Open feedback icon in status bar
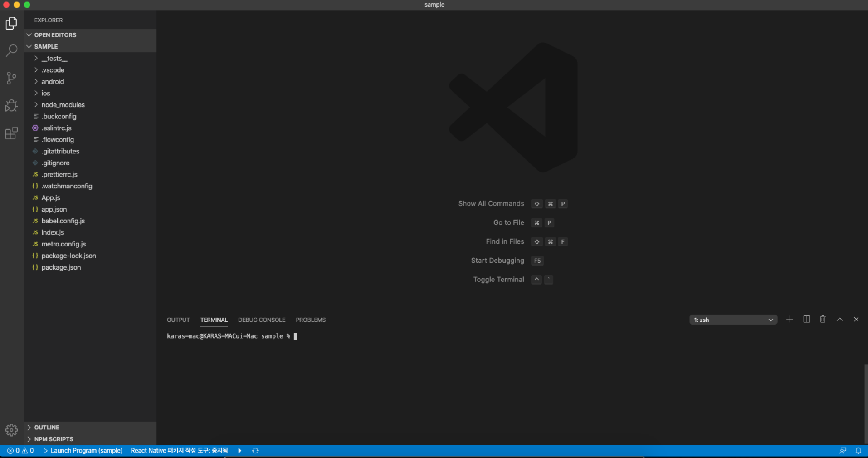The height and width of the screenshot is (458, 868). [843, 451]
